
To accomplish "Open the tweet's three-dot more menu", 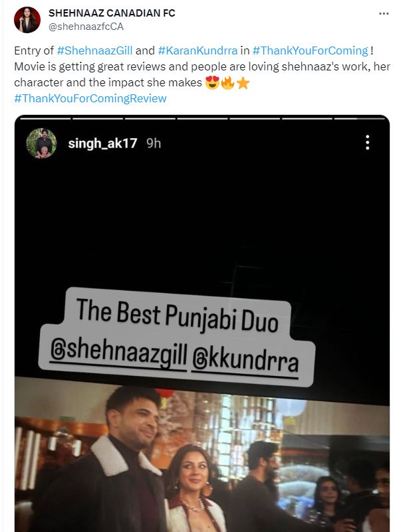I will pos(384,13).
